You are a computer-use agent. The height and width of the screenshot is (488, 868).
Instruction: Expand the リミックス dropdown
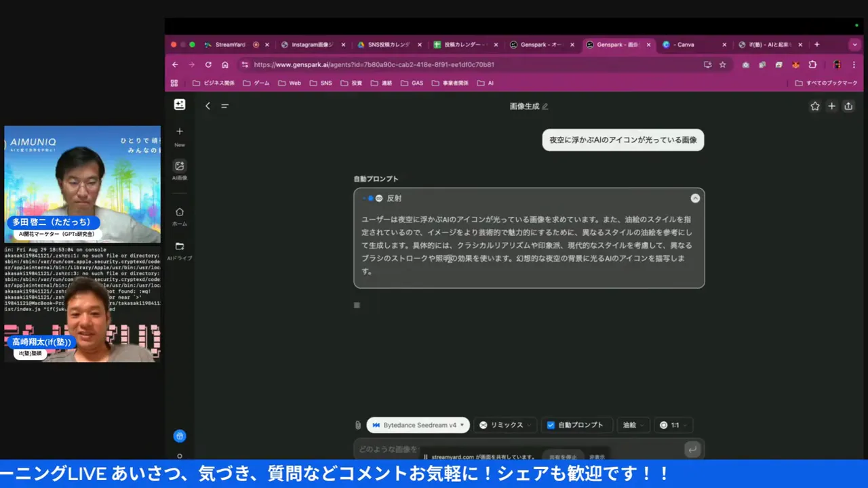tap(505, 425)
